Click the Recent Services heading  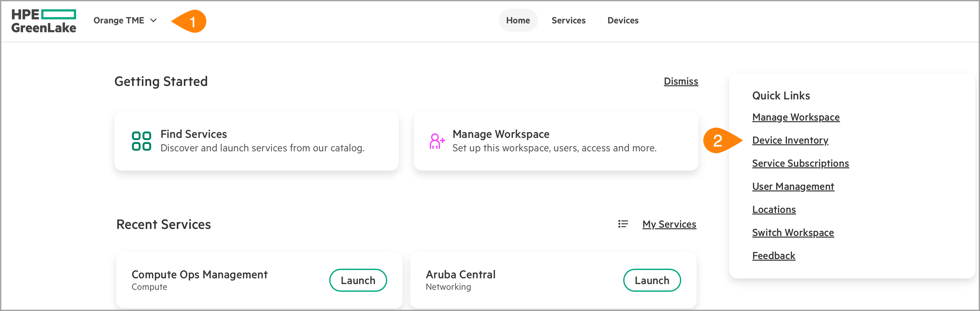pos(164,224)
